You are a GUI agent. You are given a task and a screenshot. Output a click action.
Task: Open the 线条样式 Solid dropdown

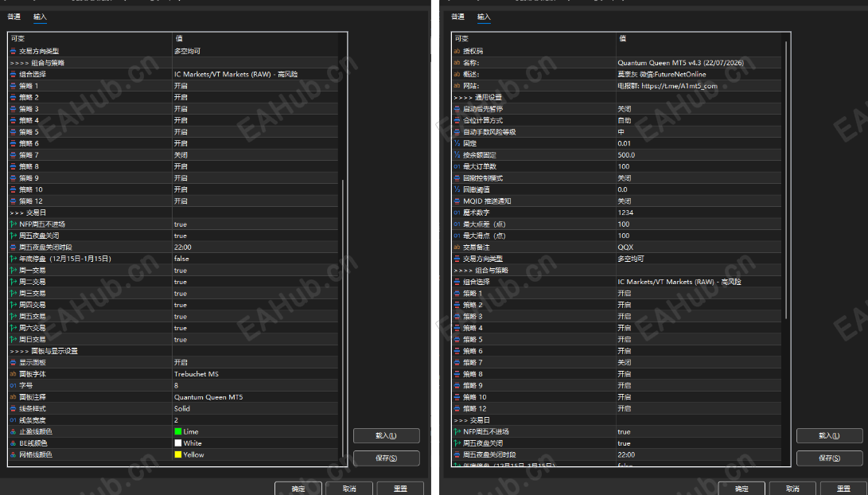pyautogui.click(x=255, y=408)
